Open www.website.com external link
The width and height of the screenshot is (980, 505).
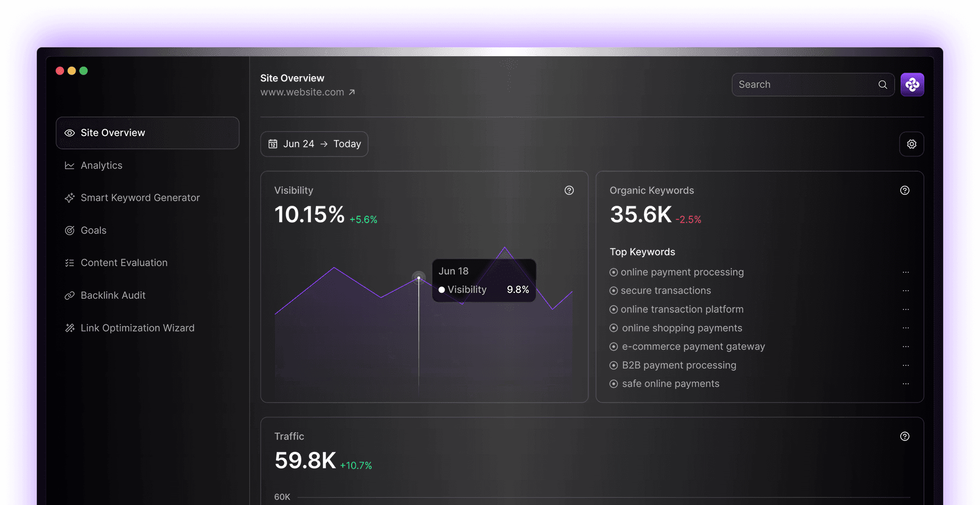308,92
